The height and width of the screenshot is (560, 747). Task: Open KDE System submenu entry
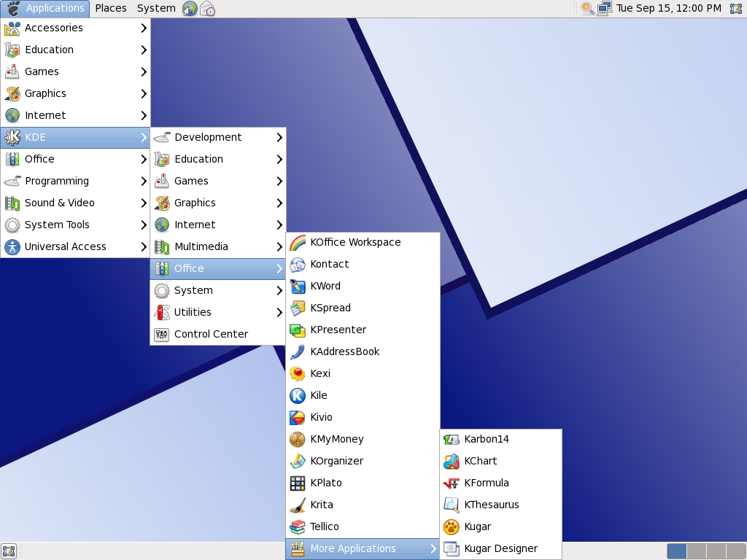click(217, 291)
